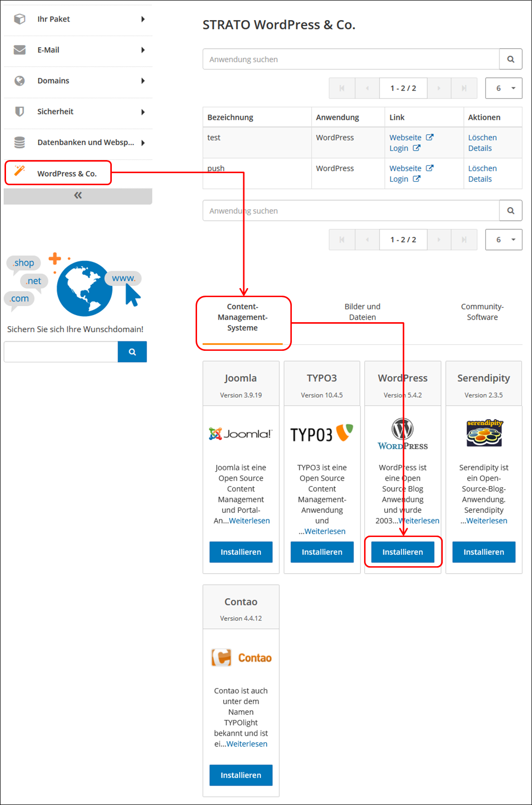Focus the Wunschdomain search input
The image size is (532, 805).
coord(61,352)
